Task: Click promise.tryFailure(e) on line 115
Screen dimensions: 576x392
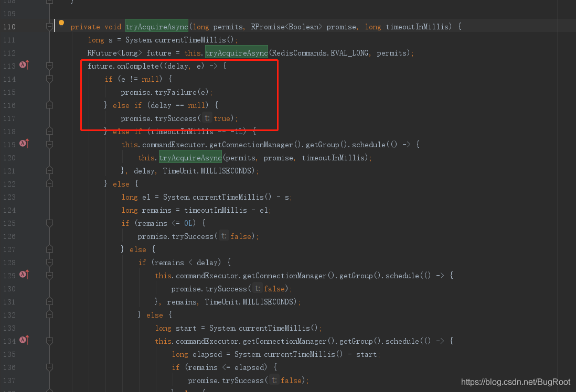Action: (x=165, y=92)
